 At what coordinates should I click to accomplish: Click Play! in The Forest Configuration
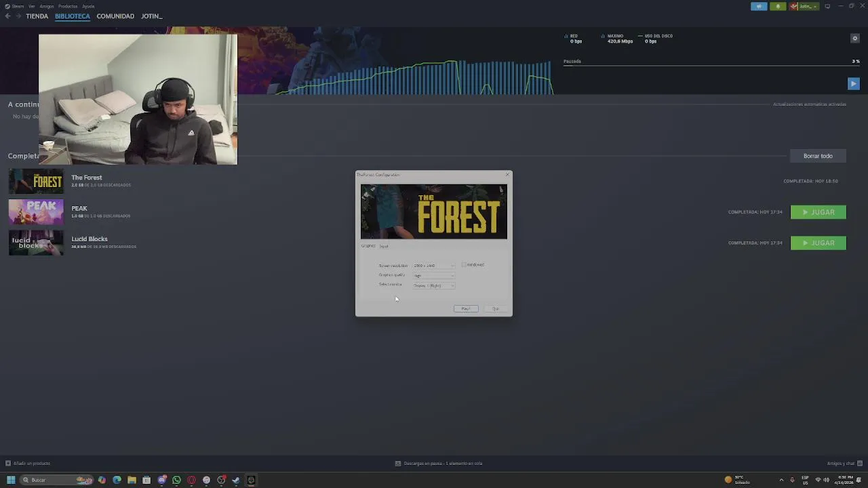(x=466, y=309)
